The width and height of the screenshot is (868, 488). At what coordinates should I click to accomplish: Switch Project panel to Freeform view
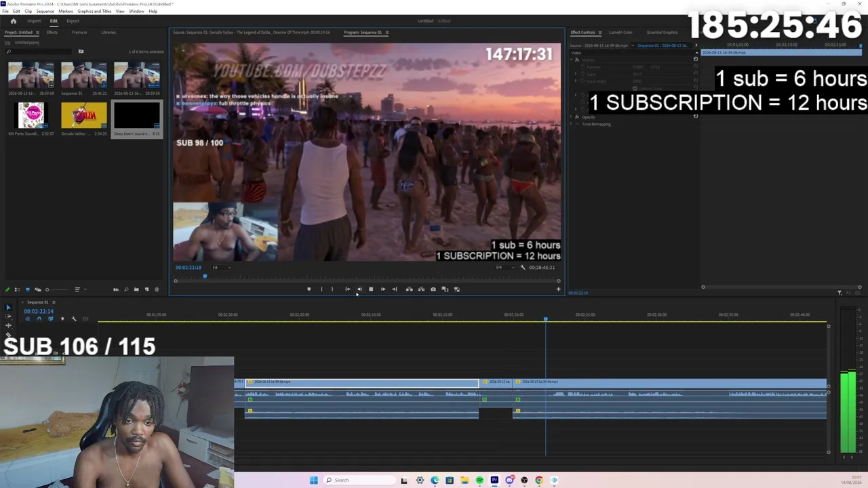[37, 289]
